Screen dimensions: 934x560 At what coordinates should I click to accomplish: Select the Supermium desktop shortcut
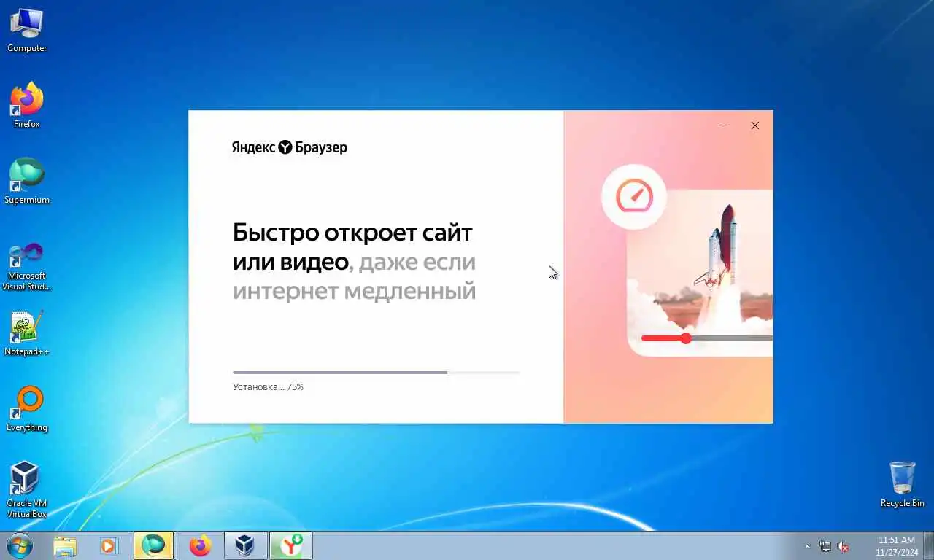pyautogui.click(x=27, y=182)
